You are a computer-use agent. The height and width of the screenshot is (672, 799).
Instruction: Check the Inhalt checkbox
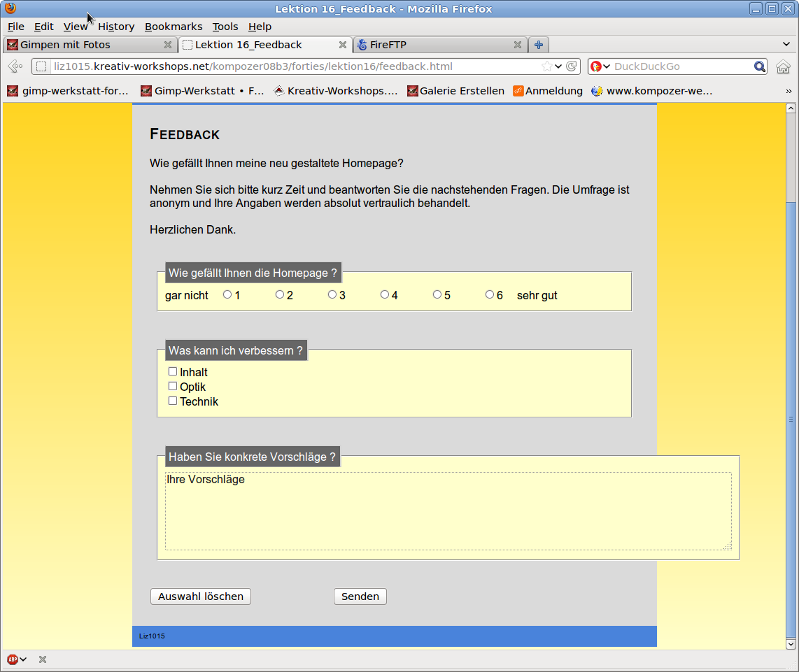173,371
